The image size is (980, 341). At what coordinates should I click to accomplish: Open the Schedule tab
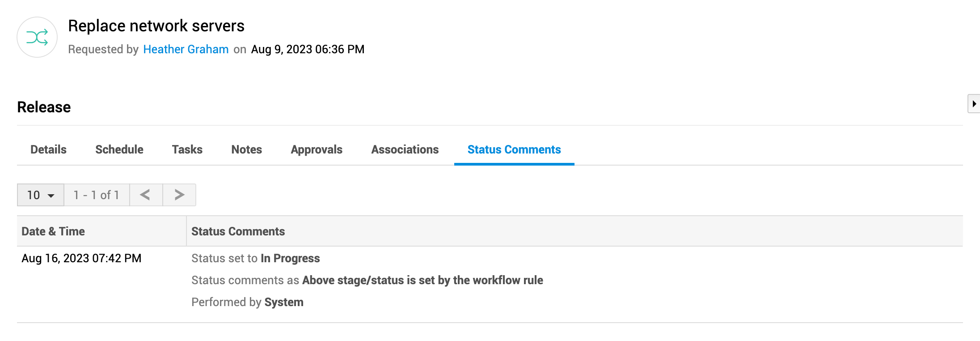pyautogui.click(x=119, y=149)
